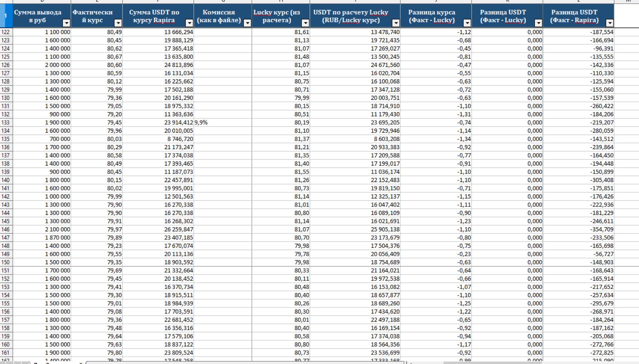This screenshot has width=639, height=364.
Task: Expand filter for Сумма USDT по курсу Rapira
Action: [x=189, y=23]
